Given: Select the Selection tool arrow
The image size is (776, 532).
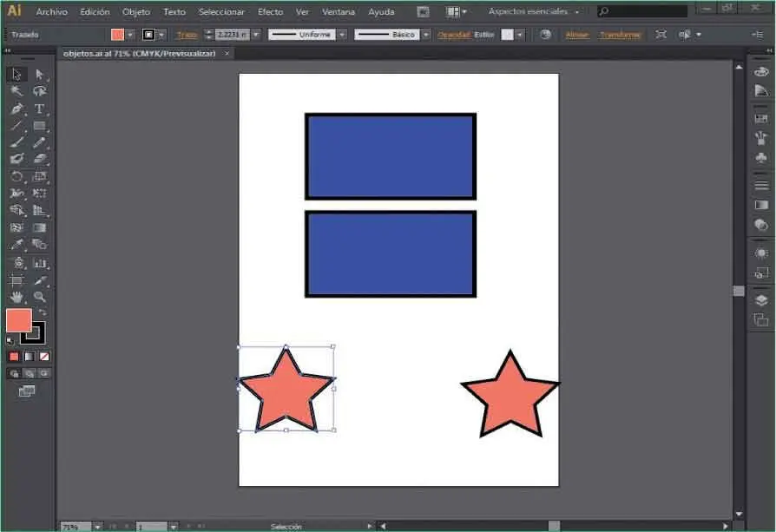Looking at the screenshot, I should (16, 75).
